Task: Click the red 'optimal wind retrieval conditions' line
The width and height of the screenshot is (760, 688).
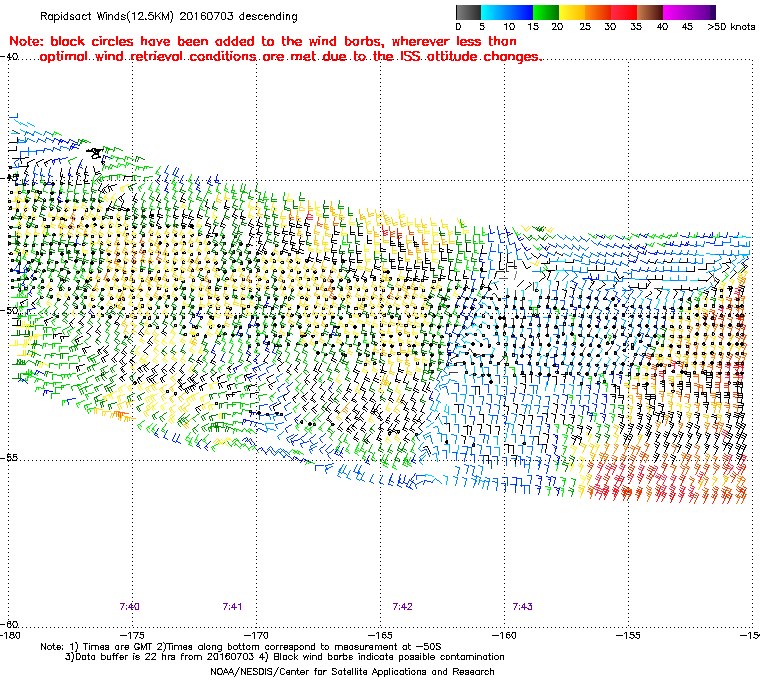Action: pos(290,57)
